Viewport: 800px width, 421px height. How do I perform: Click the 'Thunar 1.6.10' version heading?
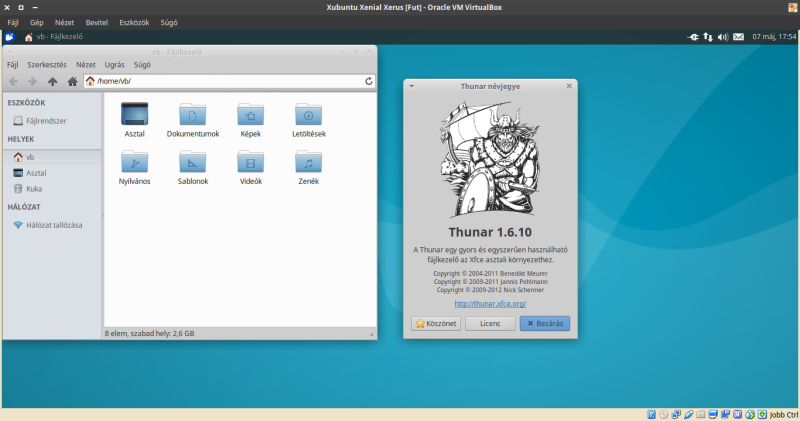click(x=490, y=233)
